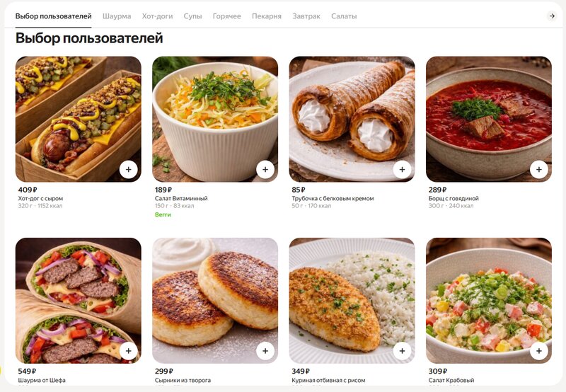Screen dimensions: 566x392
Task: Go to the Горячее tab
Action: click(x=226, y=16)
